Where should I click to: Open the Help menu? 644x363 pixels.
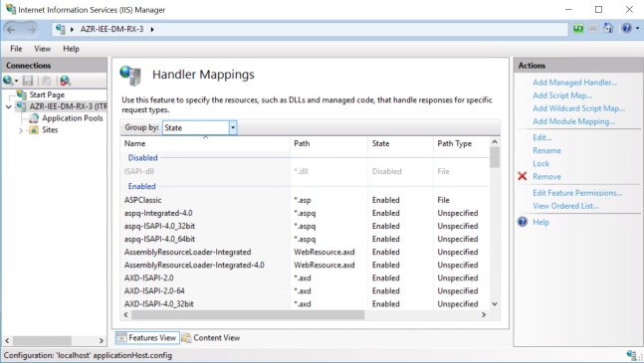pos(71,49)
